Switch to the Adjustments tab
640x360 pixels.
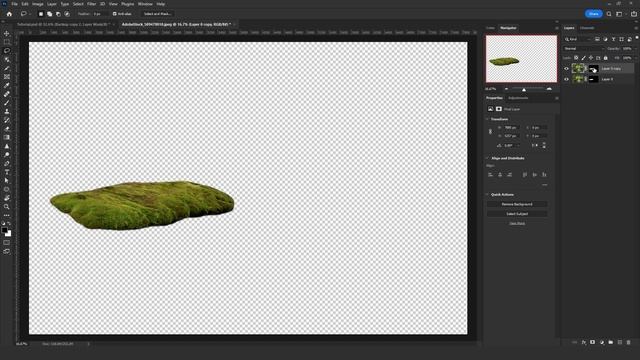pyautogui.click(x=518, y=98)
